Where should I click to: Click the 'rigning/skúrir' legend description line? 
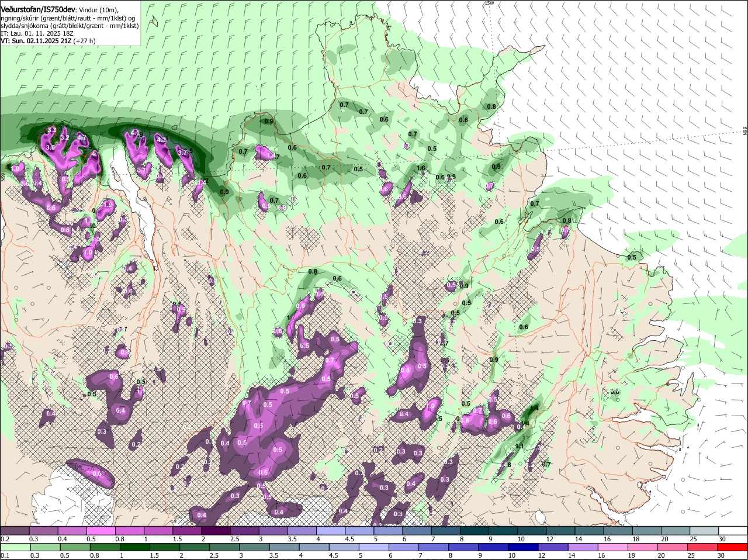(x=67, y=18)
